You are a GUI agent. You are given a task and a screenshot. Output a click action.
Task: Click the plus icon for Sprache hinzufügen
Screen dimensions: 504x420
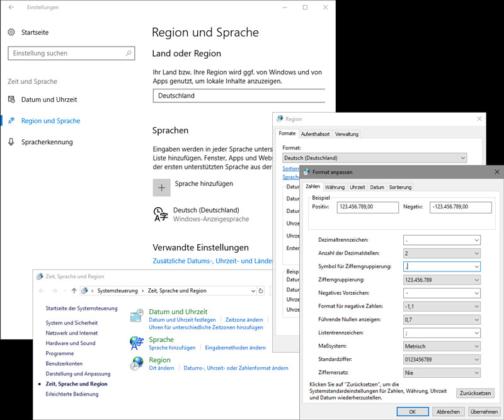pos(161,187)
